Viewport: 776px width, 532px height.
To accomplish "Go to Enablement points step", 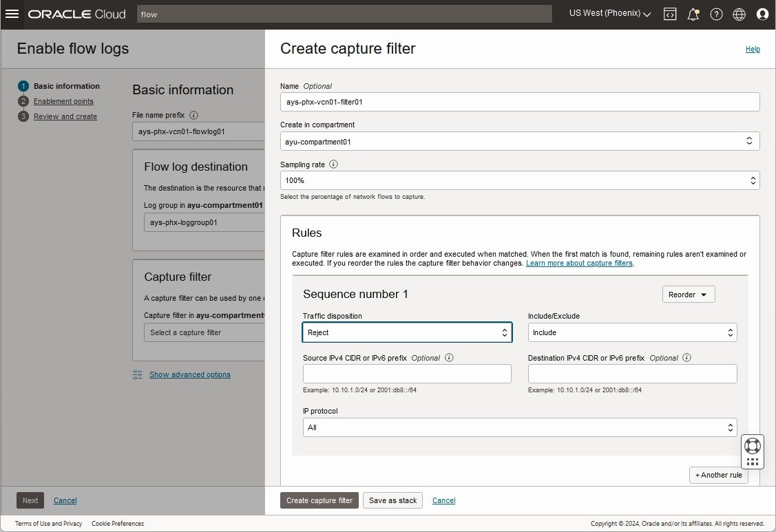I will [63, 101].
